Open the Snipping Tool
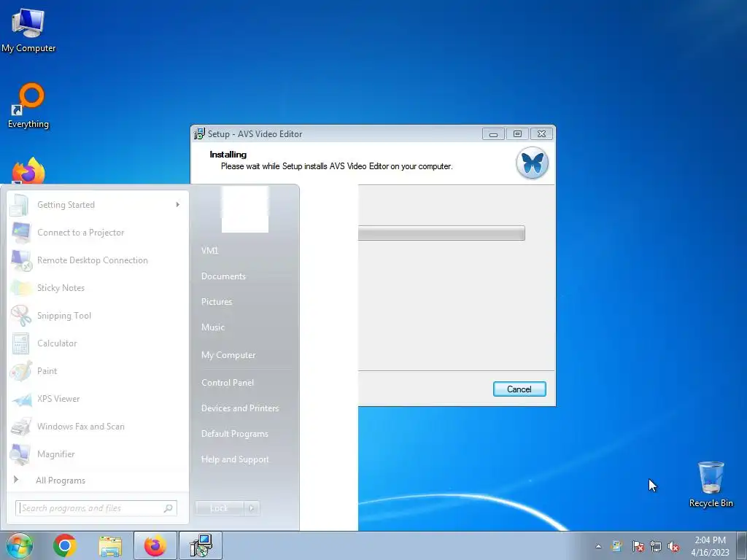 coord(98,315)
